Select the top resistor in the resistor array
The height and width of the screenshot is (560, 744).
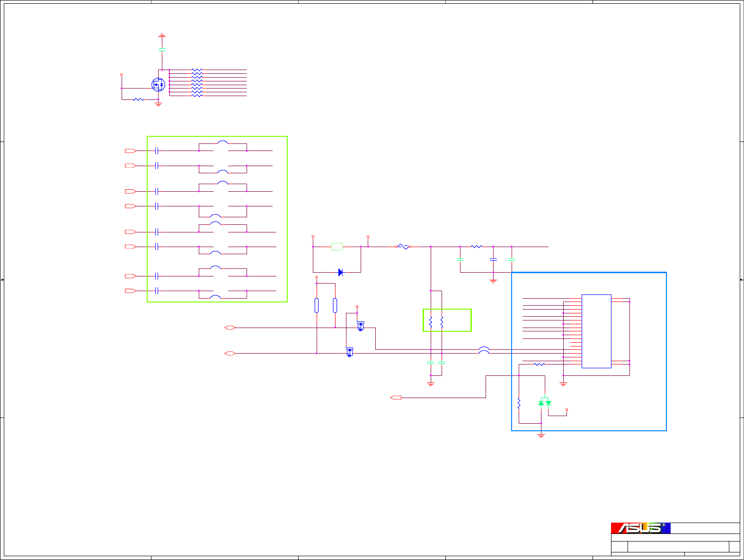pos(197,70)
